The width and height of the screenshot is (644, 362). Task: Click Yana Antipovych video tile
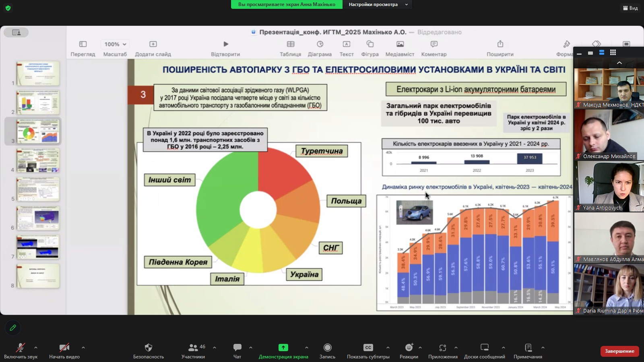pos(609,186)
